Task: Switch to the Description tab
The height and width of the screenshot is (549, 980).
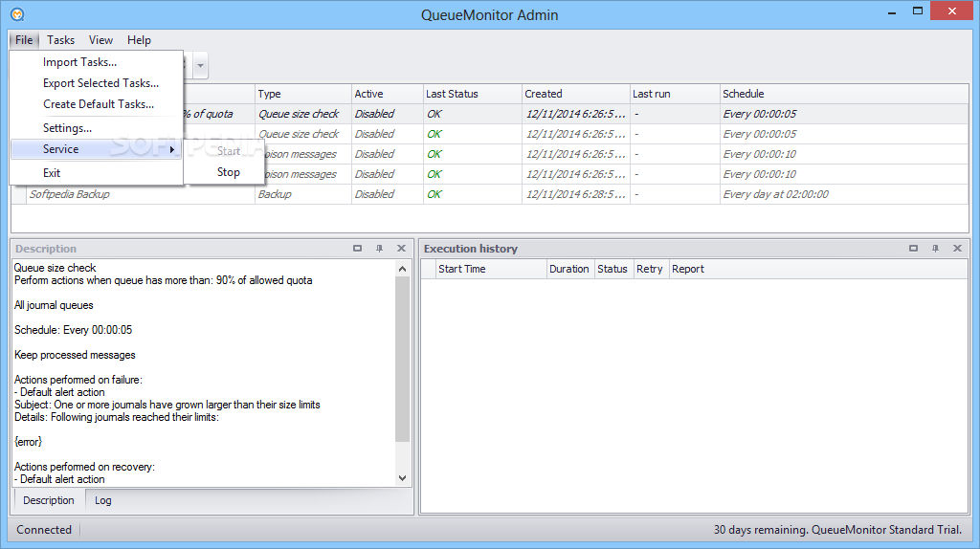Action: [49, 500]
